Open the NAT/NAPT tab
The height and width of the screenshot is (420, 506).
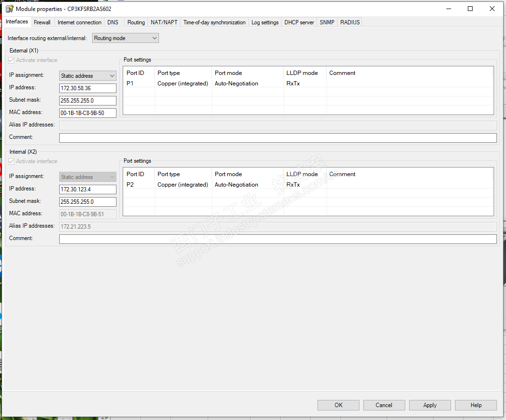(x=164, y=22)
